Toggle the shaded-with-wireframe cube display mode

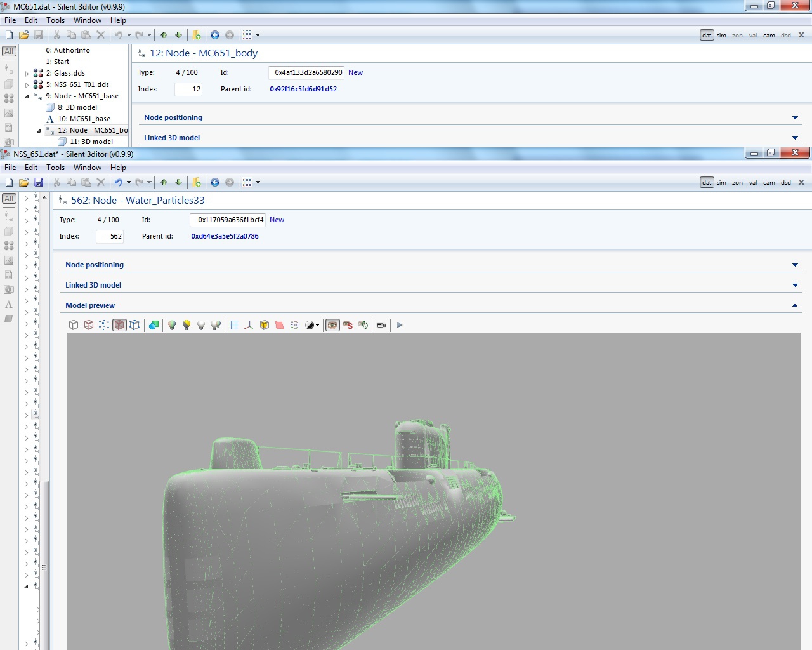[119, 325]
